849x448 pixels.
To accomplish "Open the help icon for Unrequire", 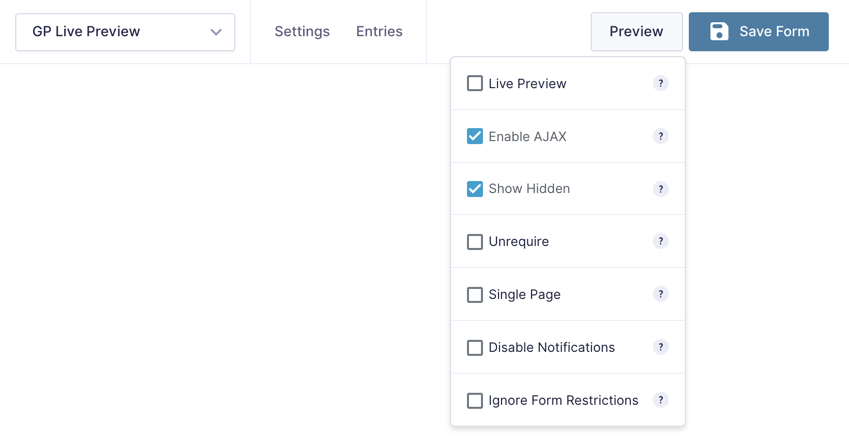I will point(660,241).
